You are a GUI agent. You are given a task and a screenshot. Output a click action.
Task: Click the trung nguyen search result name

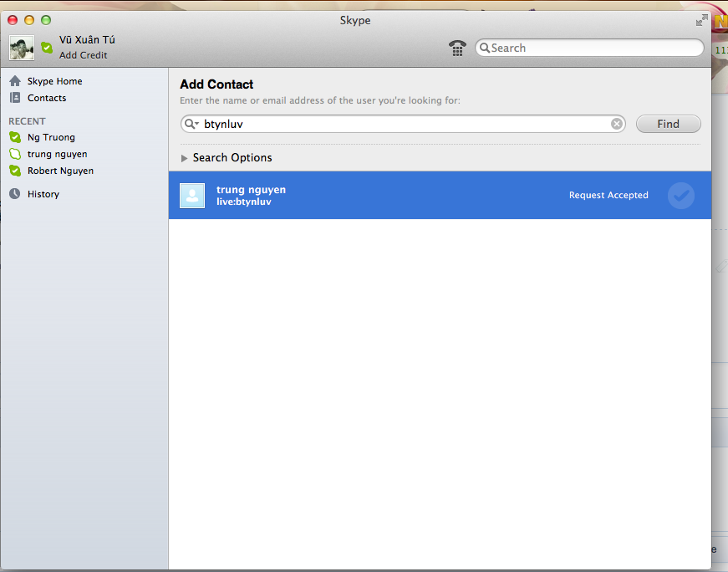click(252, 190)
